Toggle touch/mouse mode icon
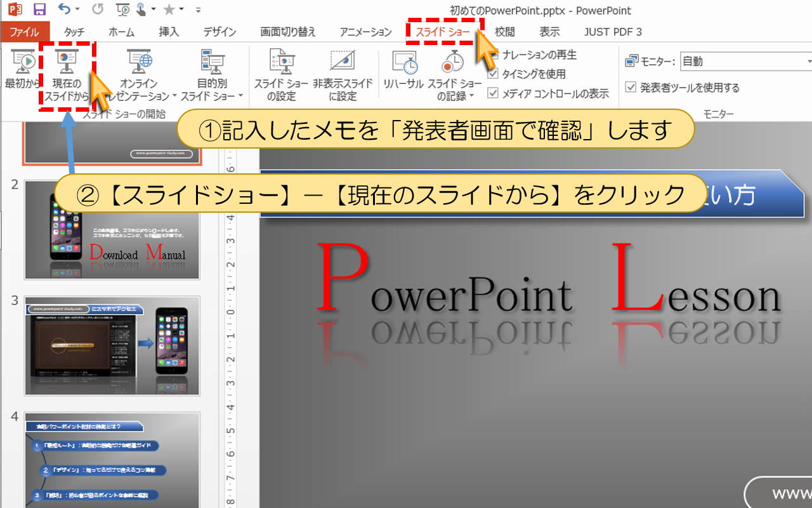 [141, 10]
